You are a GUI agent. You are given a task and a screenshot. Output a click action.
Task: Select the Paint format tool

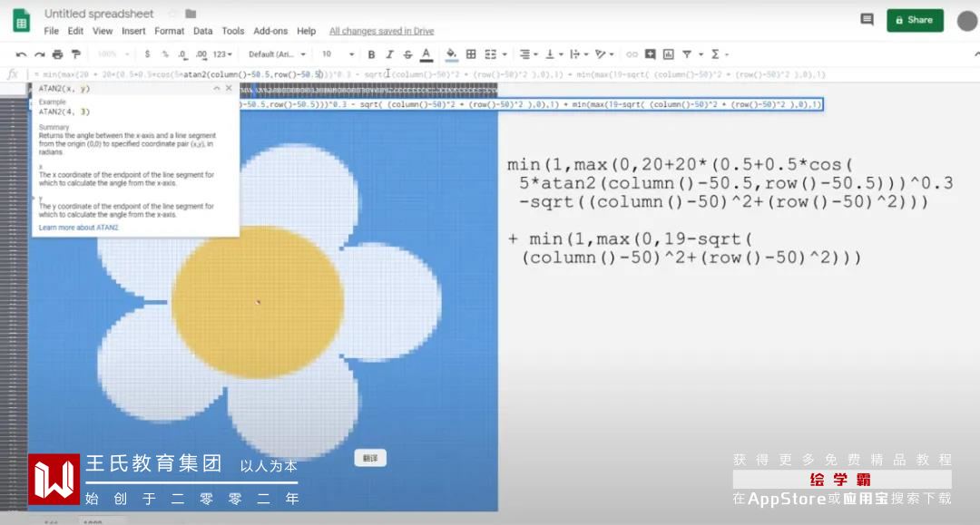pos(76,55)
